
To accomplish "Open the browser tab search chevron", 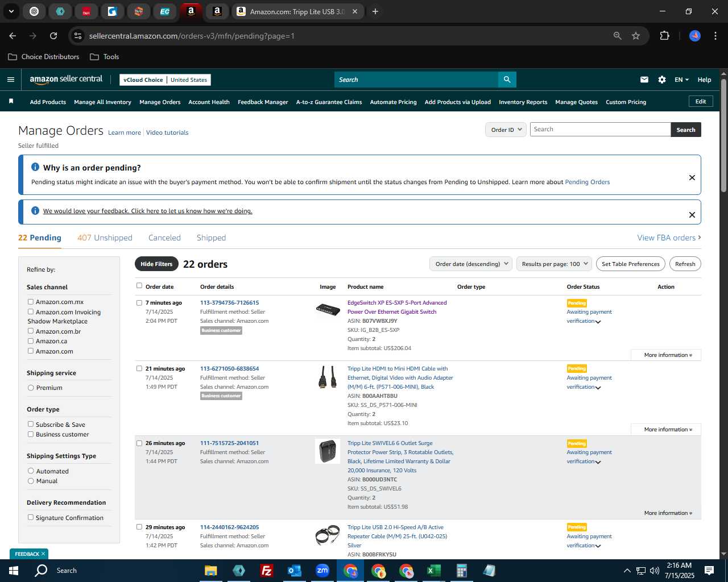I will (x=11, y=11).
